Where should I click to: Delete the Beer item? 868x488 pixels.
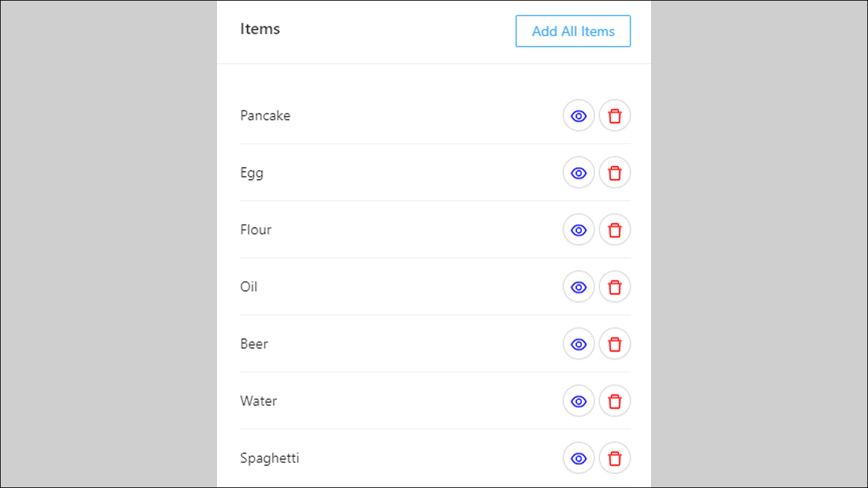click(614, 344)
